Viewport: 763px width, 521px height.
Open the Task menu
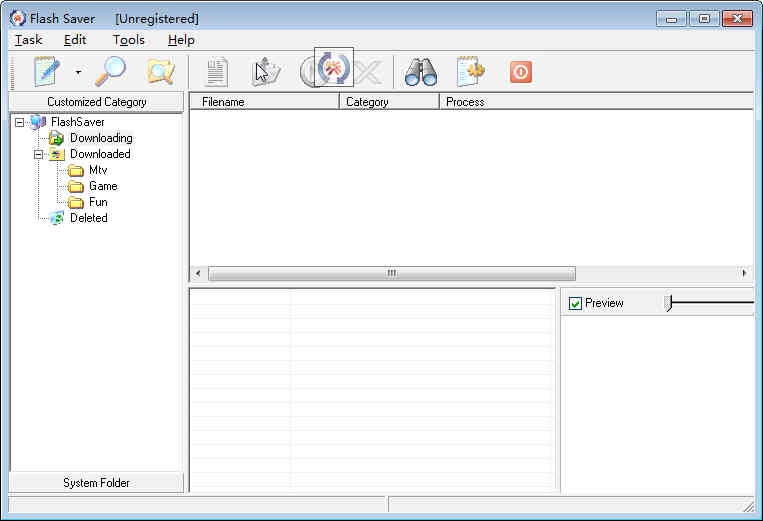[x=28, y=40]
